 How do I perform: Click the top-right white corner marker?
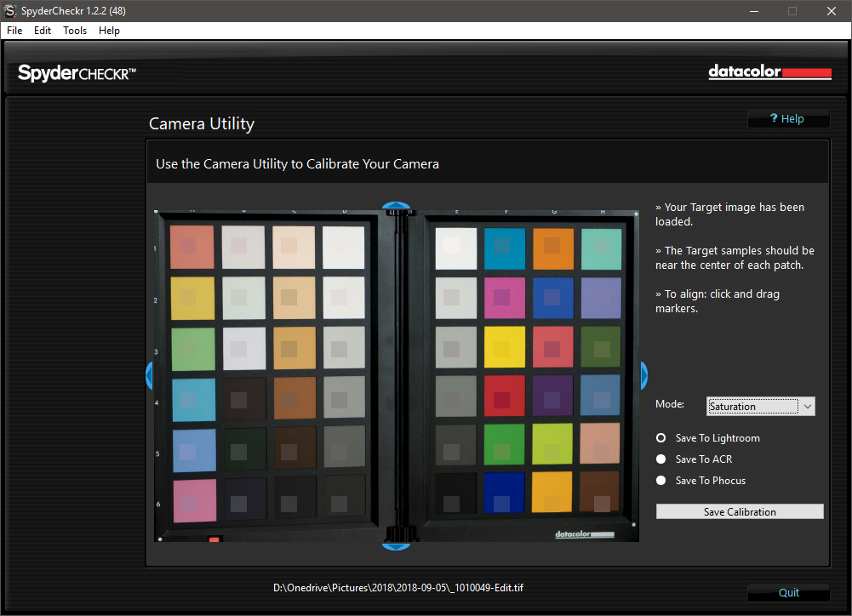[x=637, y=214]
